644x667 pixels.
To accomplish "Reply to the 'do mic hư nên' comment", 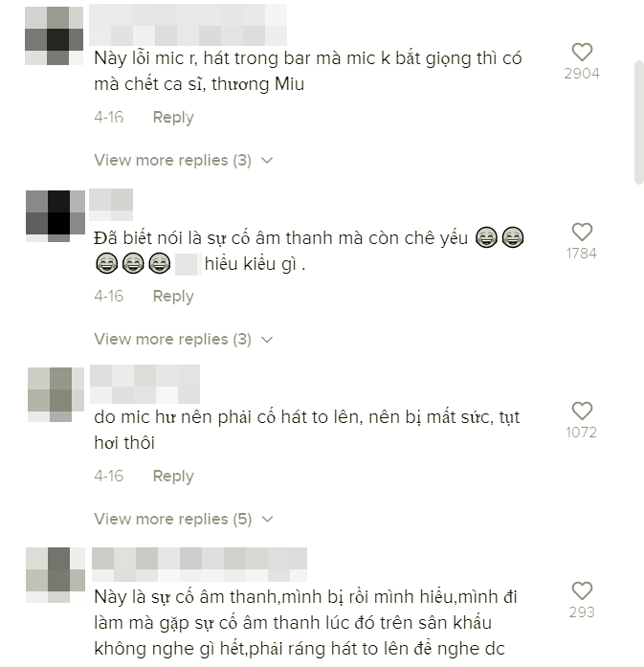I will click(x=173, y=476).
